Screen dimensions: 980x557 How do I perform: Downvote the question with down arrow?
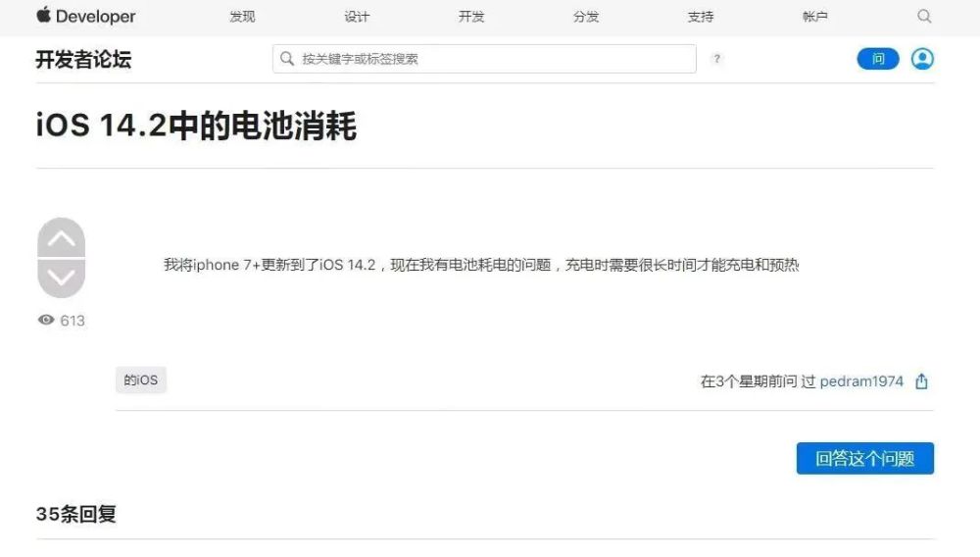(61, 278)
